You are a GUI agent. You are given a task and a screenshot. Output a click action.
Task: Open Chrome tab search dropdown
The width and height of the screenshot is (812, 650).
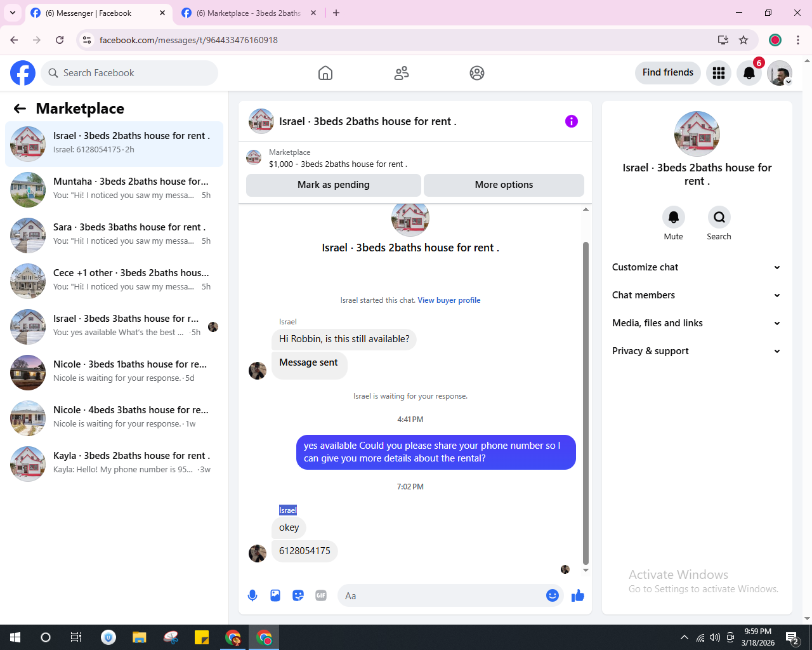point(12,13)
